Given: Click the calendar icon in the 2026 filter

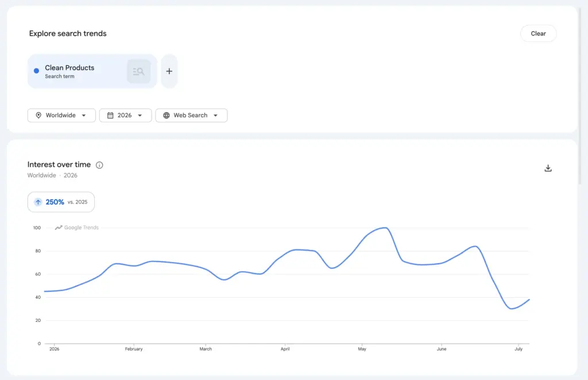Looking at the screenshot, I should point(110,116).
